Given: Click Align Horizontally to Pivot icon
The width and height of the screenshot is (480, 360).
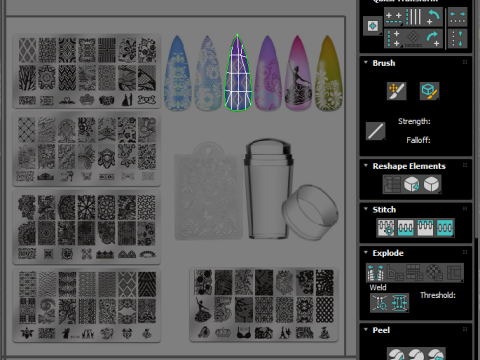Looking at the screenshot, I should click(394, 18).
